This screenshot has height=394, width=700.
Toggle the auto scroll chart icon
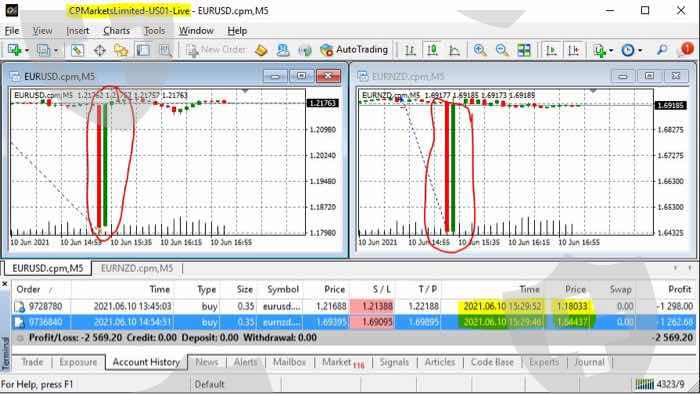552,50
